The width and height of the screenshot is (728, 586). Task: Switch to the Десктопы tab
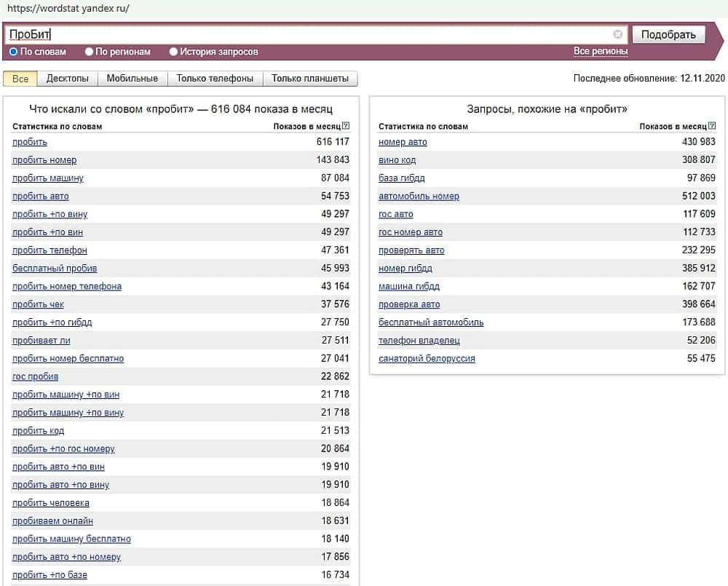point(67,79)
